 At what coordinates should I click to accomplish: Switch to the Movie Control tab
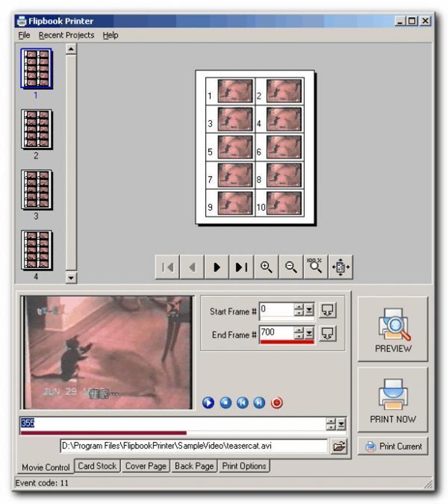tap(46, 467)
